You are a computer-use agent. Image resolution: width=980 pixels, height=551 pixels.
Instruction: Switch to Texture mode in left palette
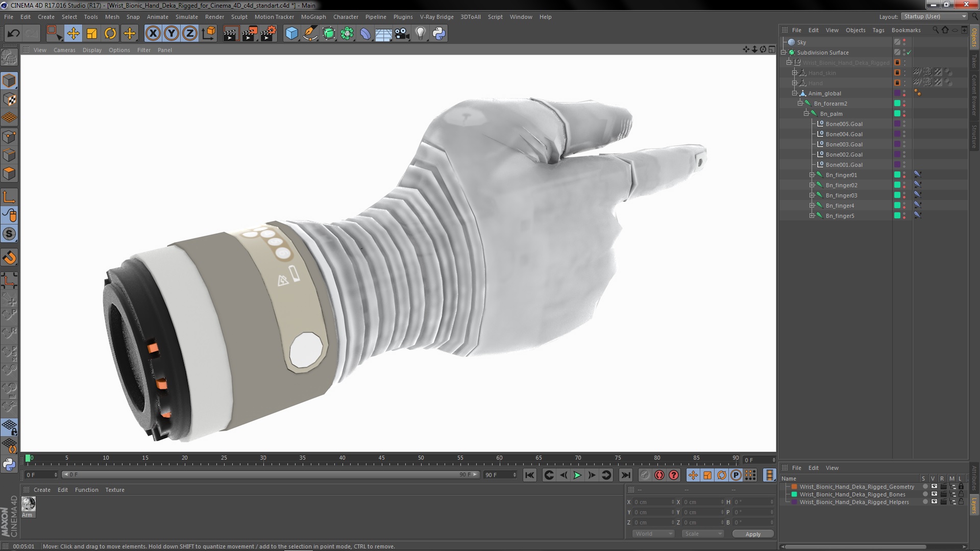pyautogui.click(x=9, y=99)
